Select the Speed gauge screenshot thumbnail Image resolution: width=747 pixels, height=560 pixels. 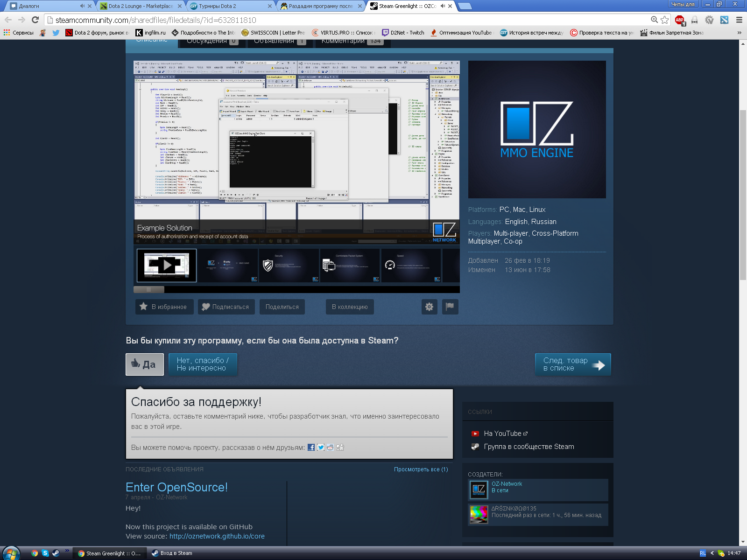point(411,266)
